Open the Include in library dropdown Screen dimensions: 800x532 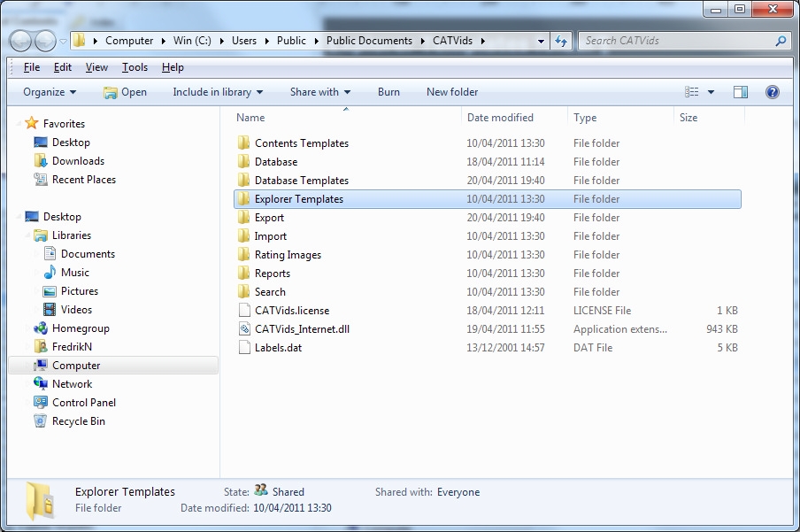click(218, 92)
